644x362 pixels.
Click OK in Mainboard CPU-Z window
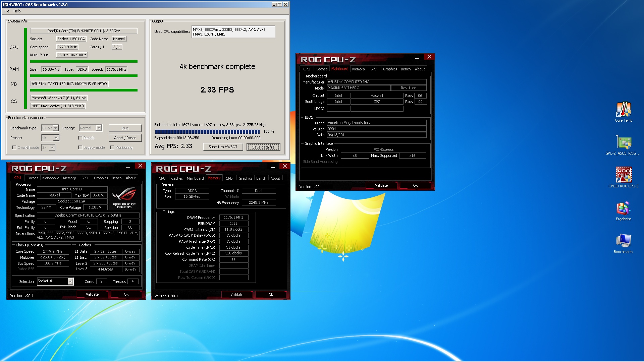[415, 185]
